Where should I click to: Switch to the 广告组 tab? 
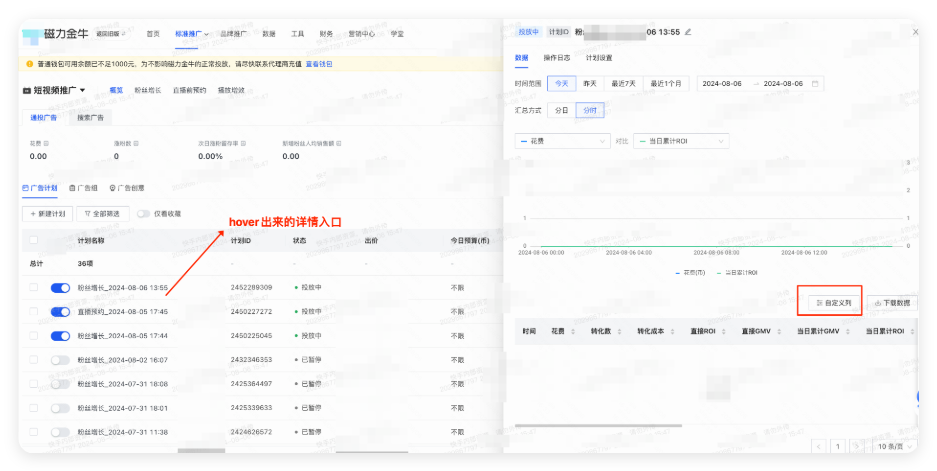tap(83, 188)
